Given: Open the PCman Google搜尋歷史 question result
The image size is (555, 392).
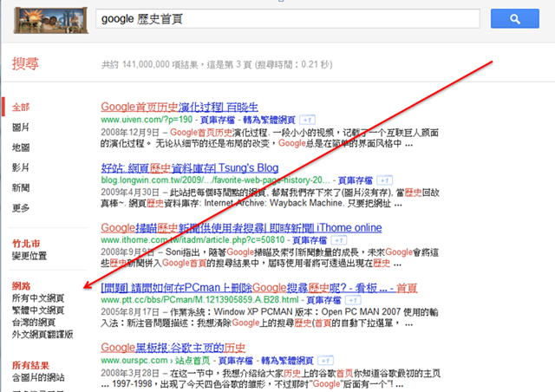Looking at the screenshot, I should click(259, 288).
